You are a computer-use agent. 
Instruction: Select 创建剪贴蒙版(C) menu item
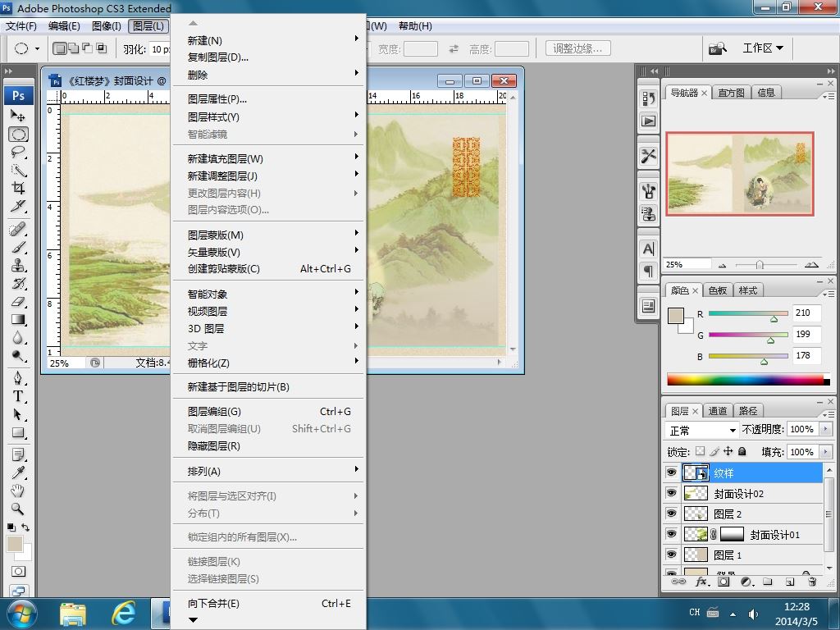point(269,269)
